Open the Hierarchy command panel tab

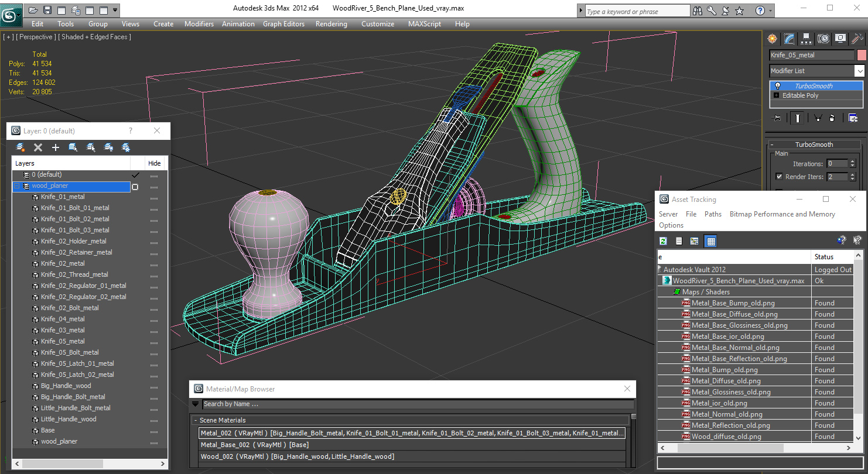coord(807,39)
